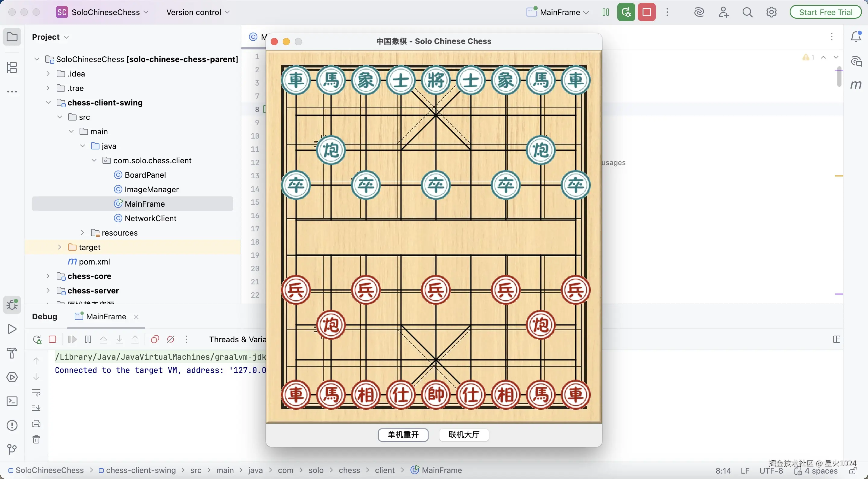868x479 pixels.
Task: Open the Notifications bell panel
Action: click(x=856, y=36)
